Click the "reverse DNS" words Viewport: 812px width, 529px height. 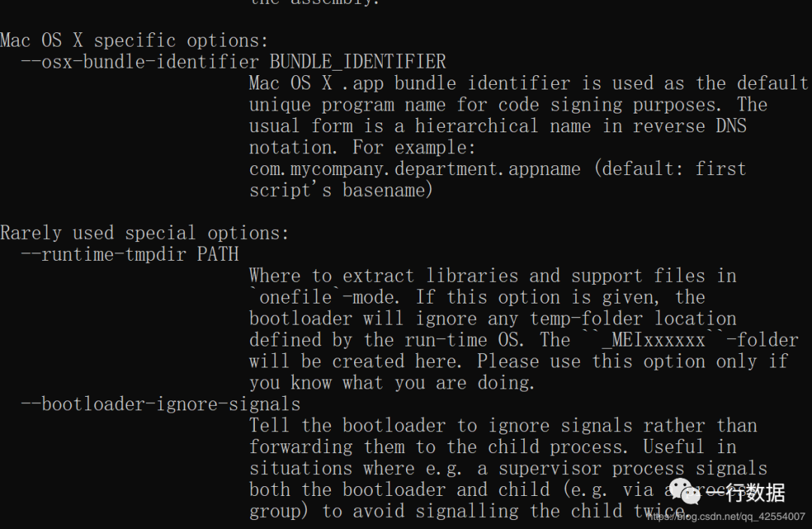coord(689,125)
